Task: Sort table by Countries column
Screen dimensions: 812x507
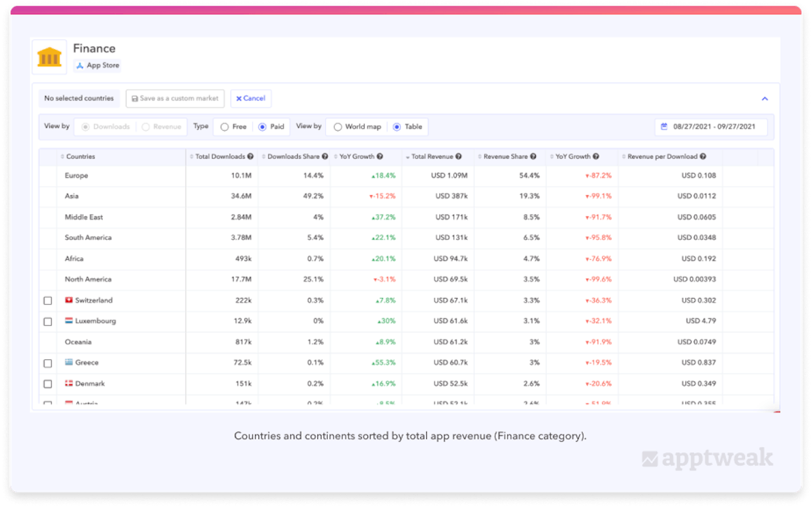Action: (x=80, y=156)
